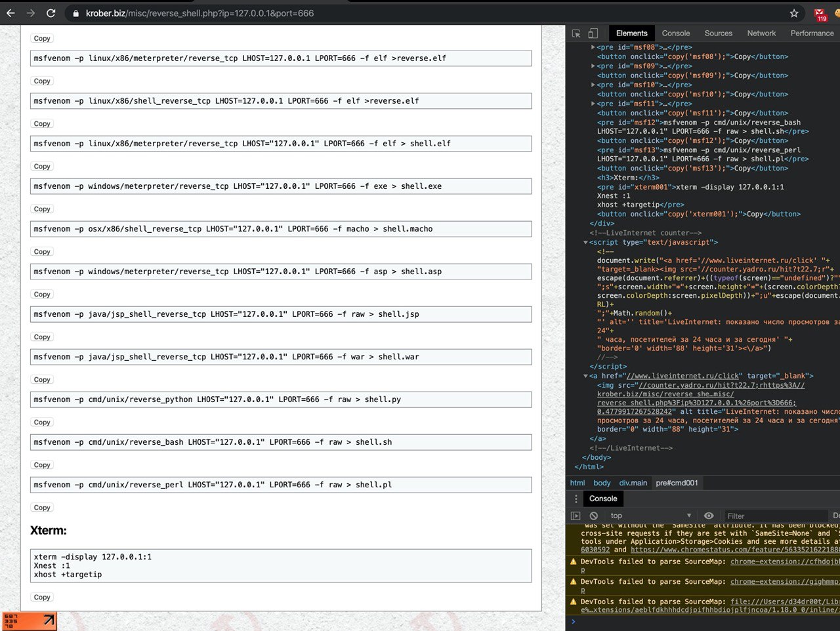Select body in the DOM breadcrumb

click(x=602, y=483)
